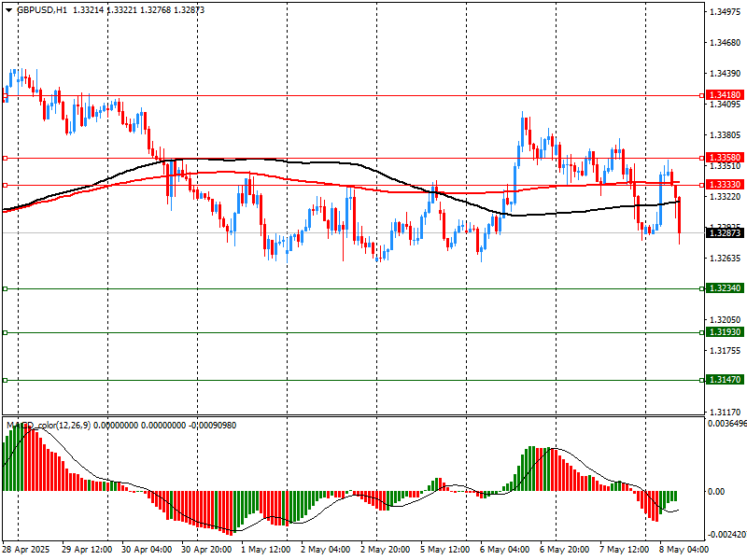
Task: Select the red 1.34180 price label
Action: [725, 95]
